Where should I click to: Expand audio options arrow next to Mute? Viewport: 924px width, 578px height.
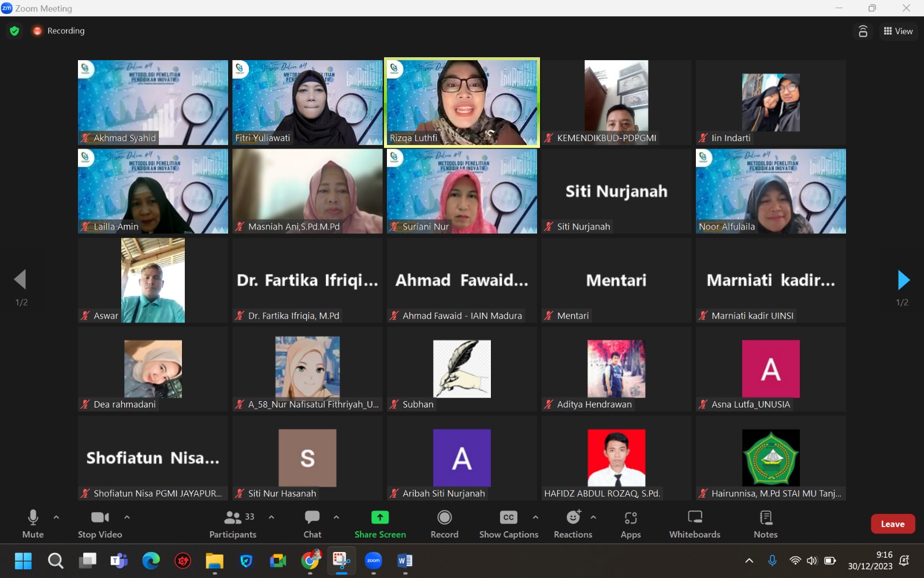coord(56,517)
